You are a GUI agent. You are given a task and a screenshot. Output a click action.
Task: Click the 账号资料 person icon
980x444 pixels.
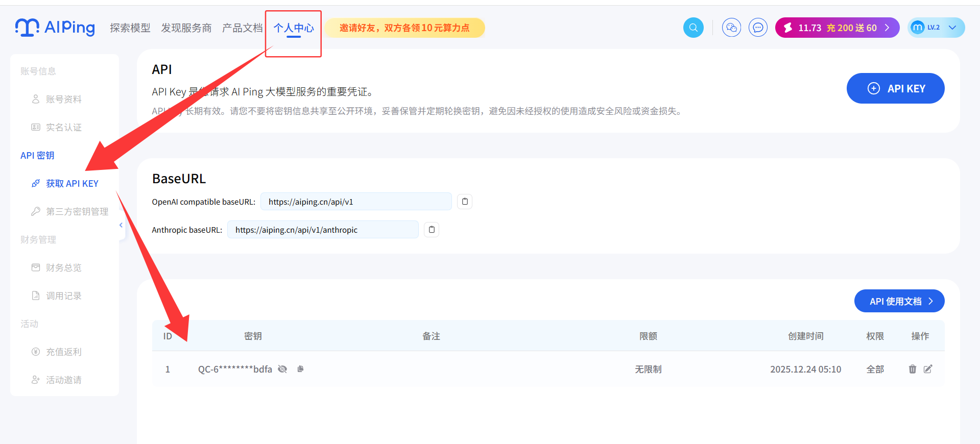[x=36, y=99]
